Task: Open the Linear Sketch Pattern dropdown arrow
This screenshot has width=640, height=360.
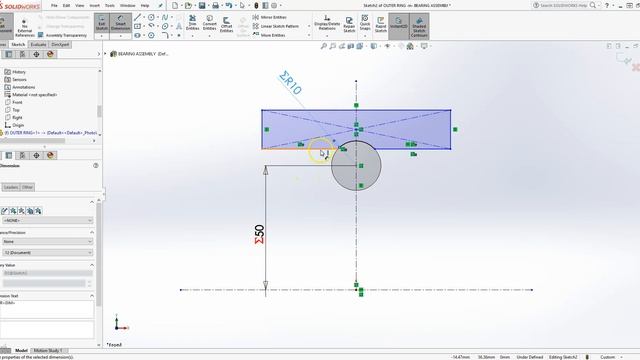Action: click(309, 26)
